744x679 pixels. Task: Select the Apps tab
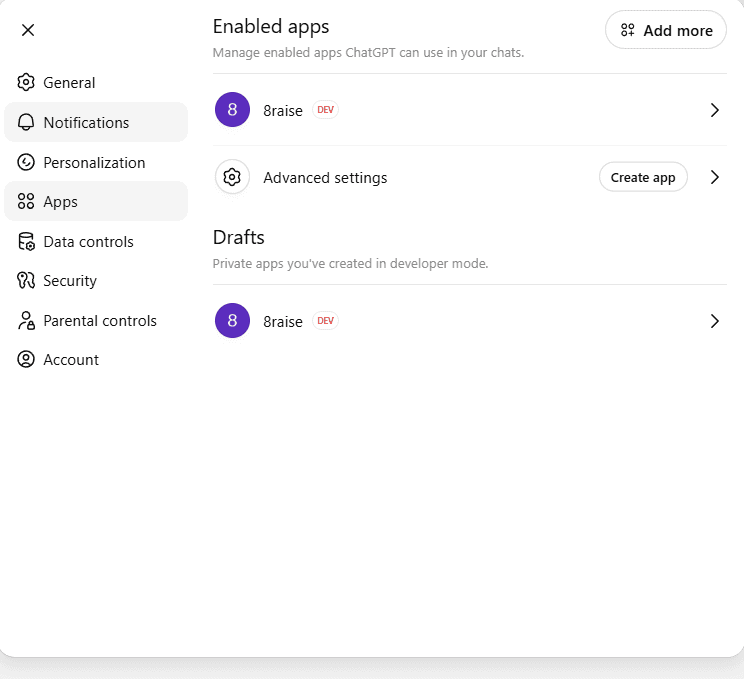[x=96, y=201]
